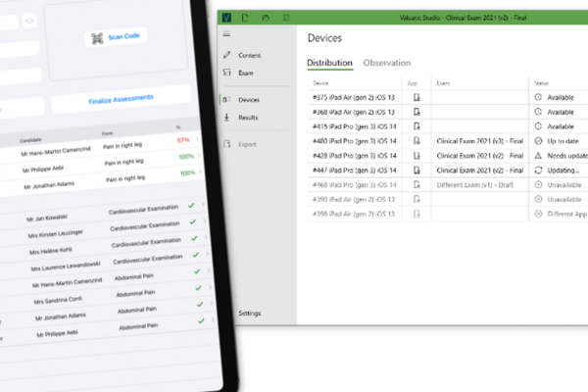This screenshot has width=588, height=392.
Task: Select Devices in the sidebar
Action: coord(249,100)
